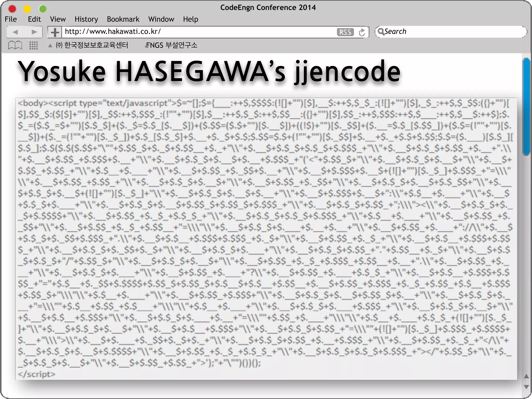Screen dimensions: 532x399
Task: Open the File menu
Action: 11,19
